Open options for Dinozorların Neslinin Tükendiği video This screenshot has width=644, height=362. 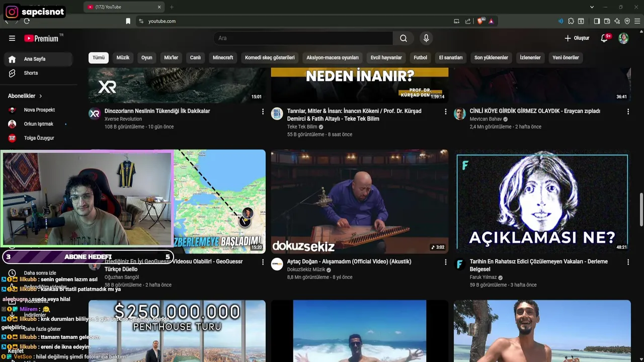point(263,112)
